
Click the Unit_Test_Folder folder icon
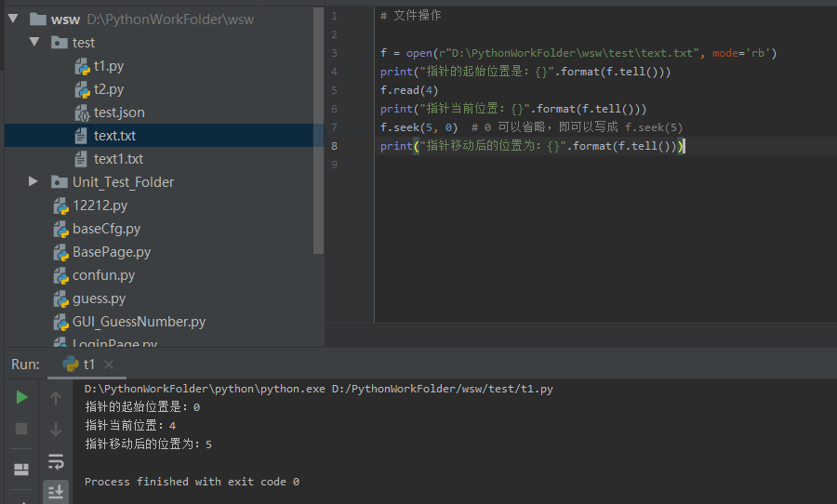click(60, 182)
